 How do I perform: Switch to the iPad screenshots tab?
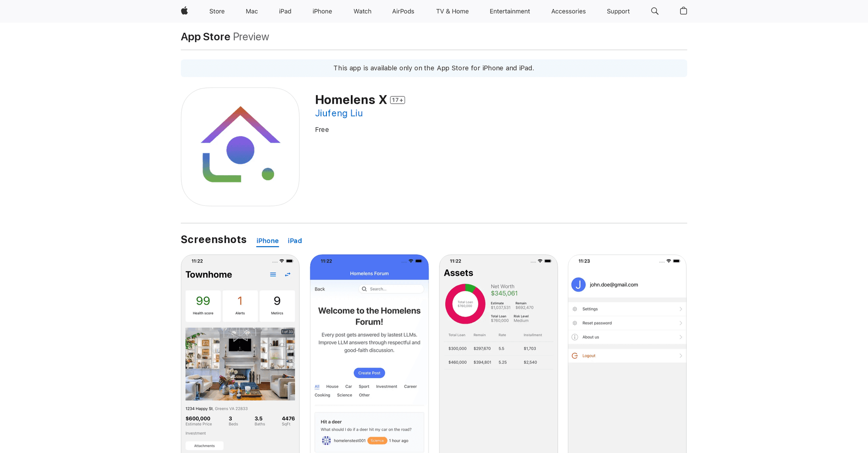295,241
